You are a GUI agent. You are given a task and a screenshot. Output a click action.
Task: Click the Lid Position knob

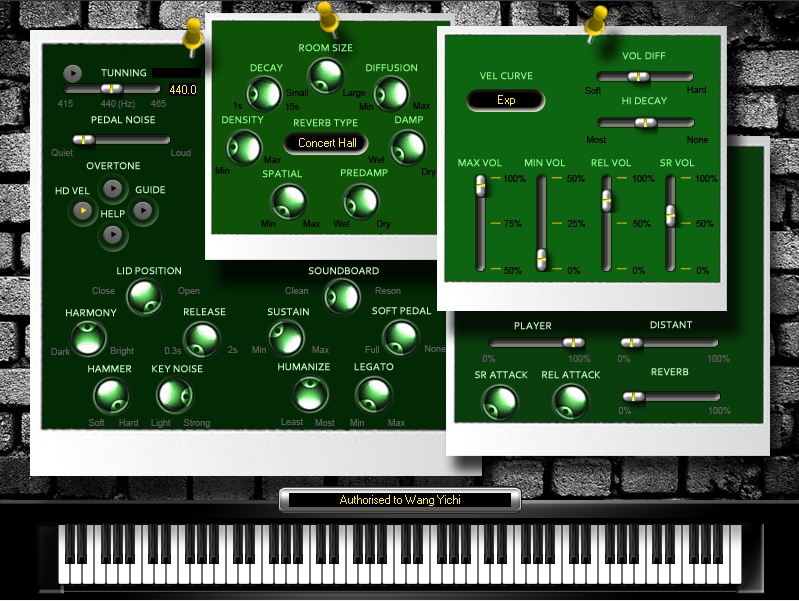coord(145,295)
